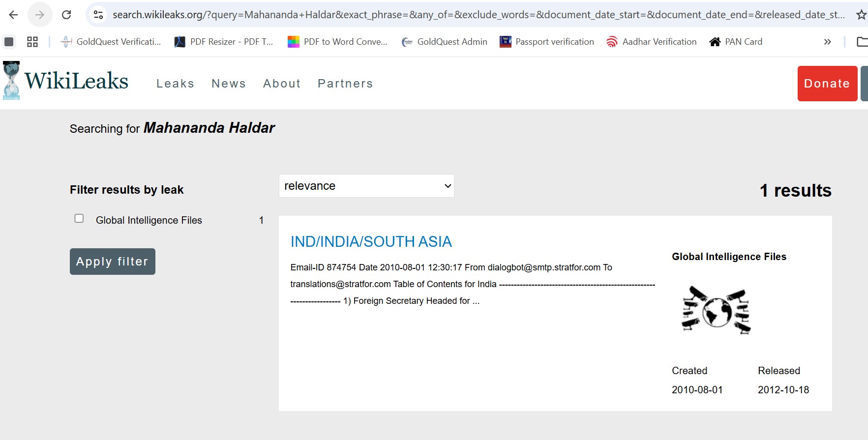Click the 'Searching for Mahananda Haldar' heading
The width and height of the screenshot is (868, 440).
pos(172,128)
